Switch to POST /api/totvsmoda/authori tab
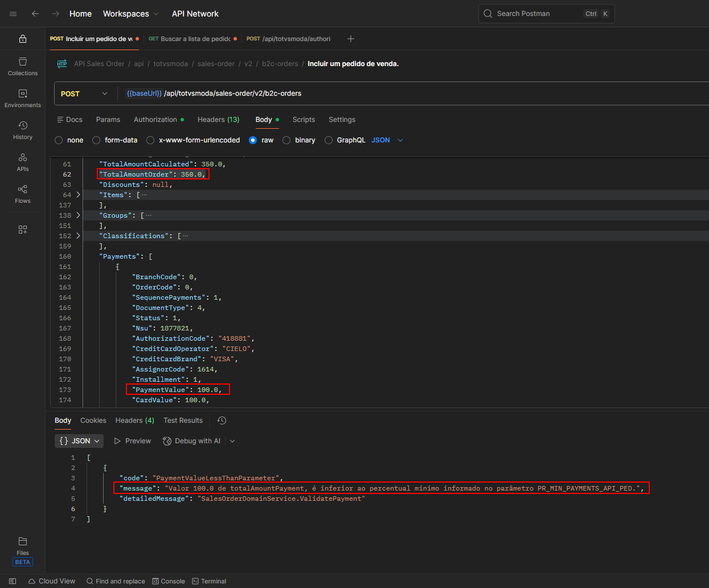 point(288,39)
